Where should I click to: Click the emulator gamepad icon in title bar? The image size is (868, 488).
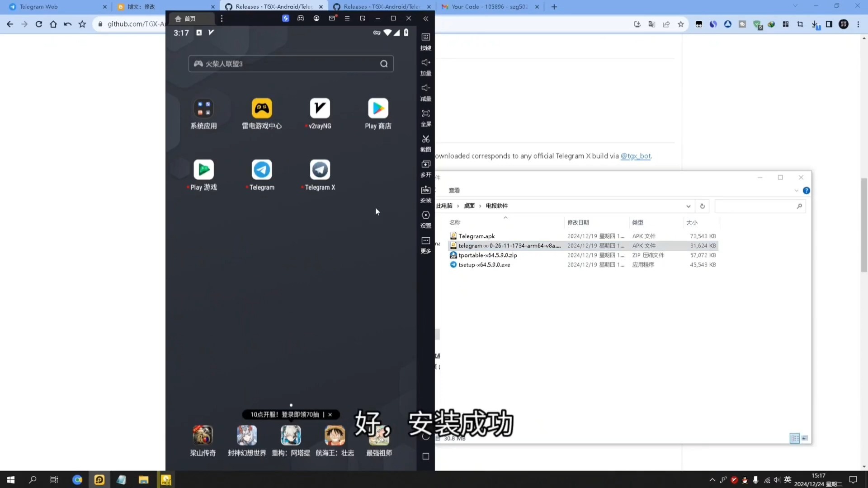point(301,19)
